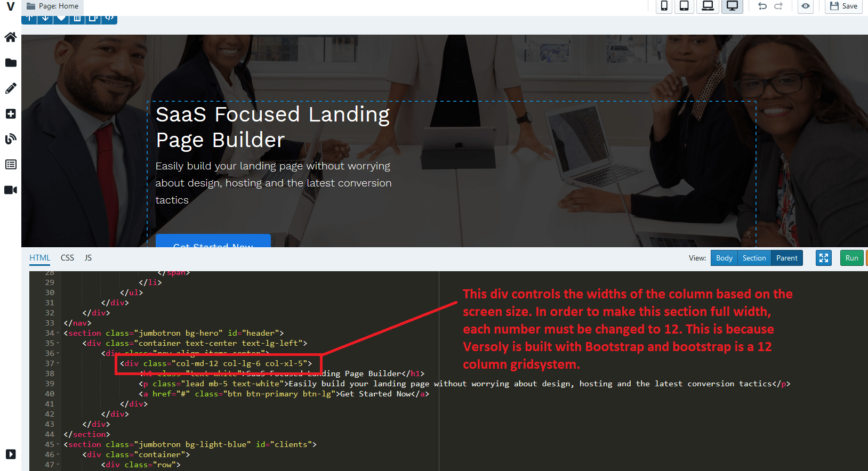Click the Get Started Now button in preview
The height and width of the screenshot is (471, 868).
pyautogui.click(x=213, y=241)
